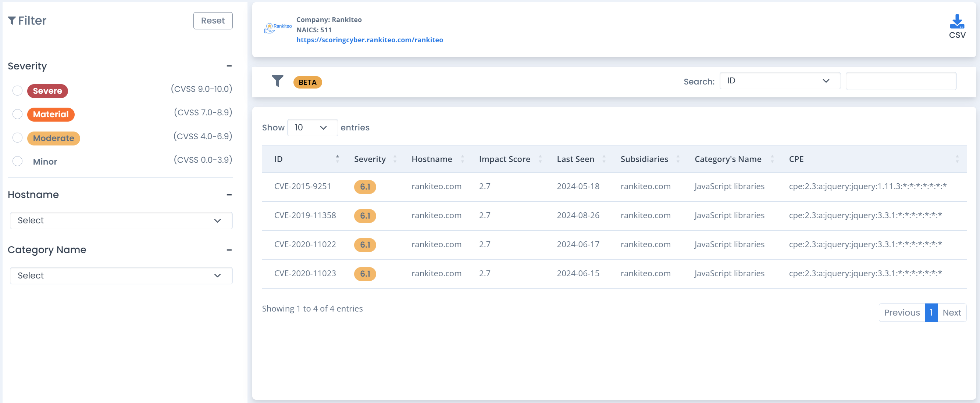Image resolution: width=980 pixels, height=403 pixels.
Task: Sort table by ID column arrows
Action: (337, 159)
